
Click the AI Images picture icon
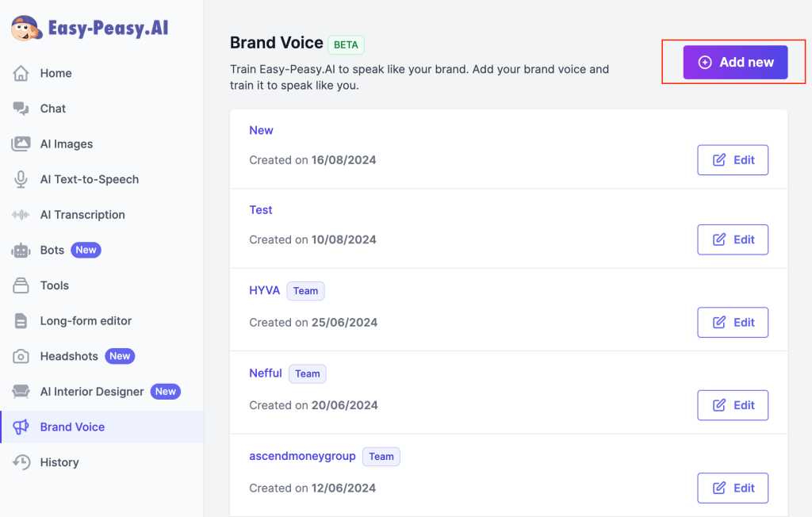(x=21, y=144)
